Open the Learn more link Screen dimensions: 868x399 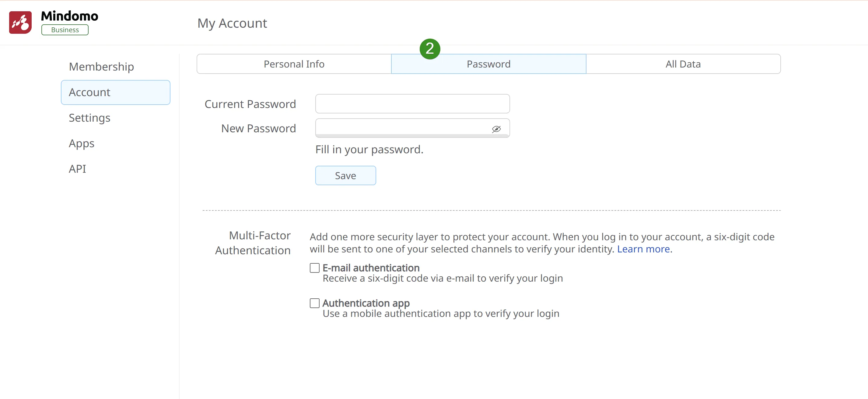(643, 249)
